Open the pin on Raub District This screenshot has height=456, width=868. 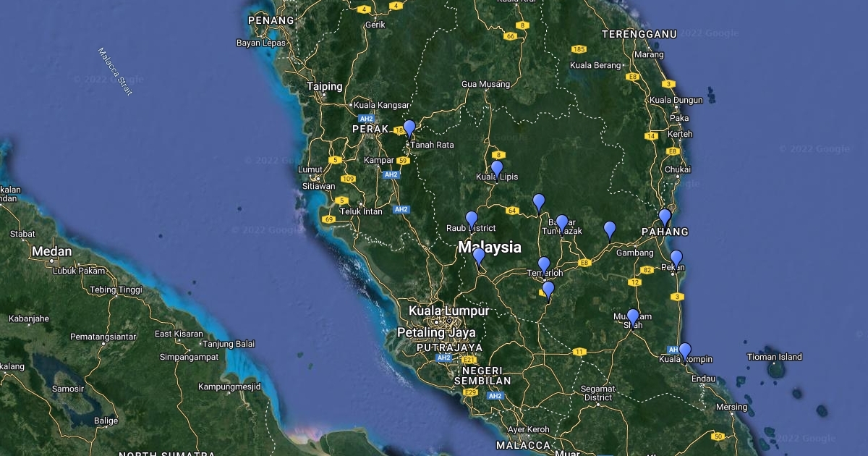click(x=472, y=220)
